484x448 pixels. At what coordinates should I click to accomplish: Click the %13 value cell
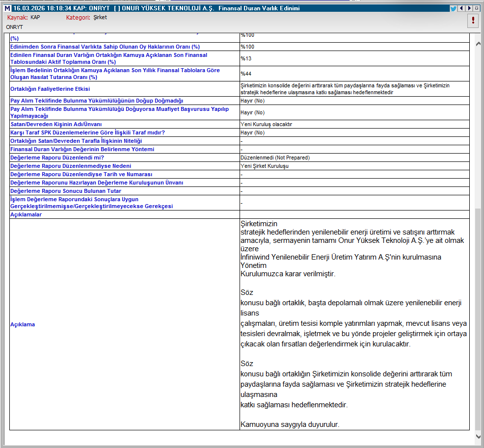pos(354,58)
